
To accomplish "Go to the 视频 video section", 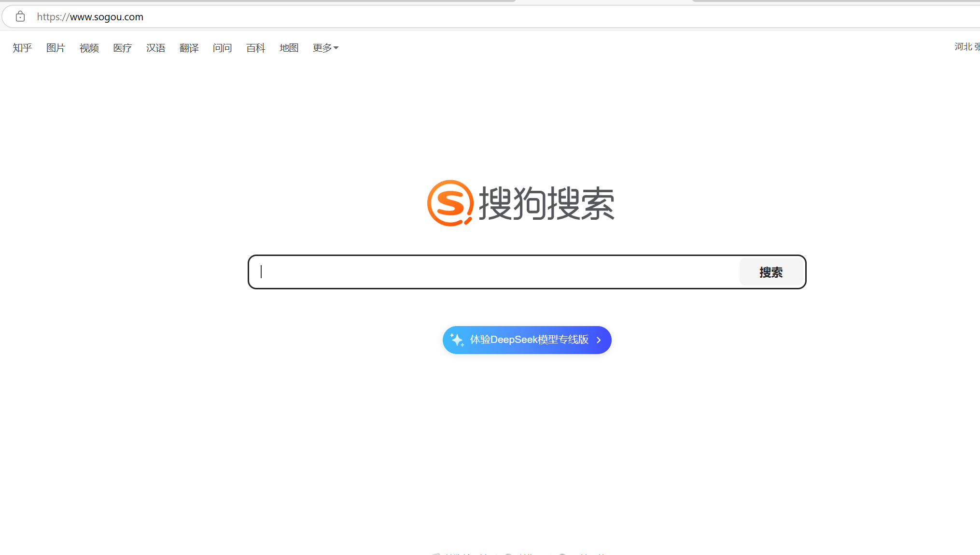I will 89,48.
